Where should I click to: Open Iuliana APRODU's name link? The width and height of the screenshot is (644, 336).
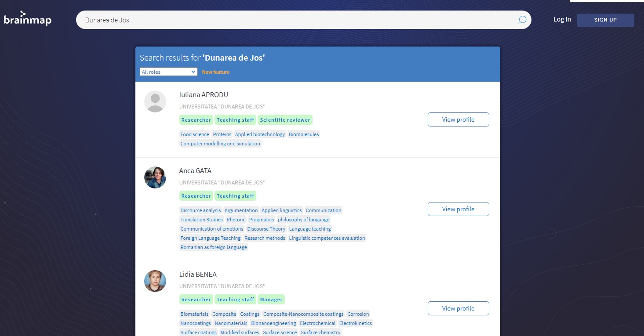click(x=204, y=95)
